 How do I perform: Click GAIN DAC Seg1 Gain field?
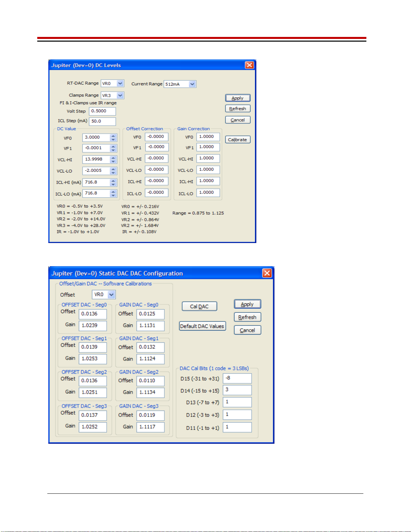pos(151,359)
